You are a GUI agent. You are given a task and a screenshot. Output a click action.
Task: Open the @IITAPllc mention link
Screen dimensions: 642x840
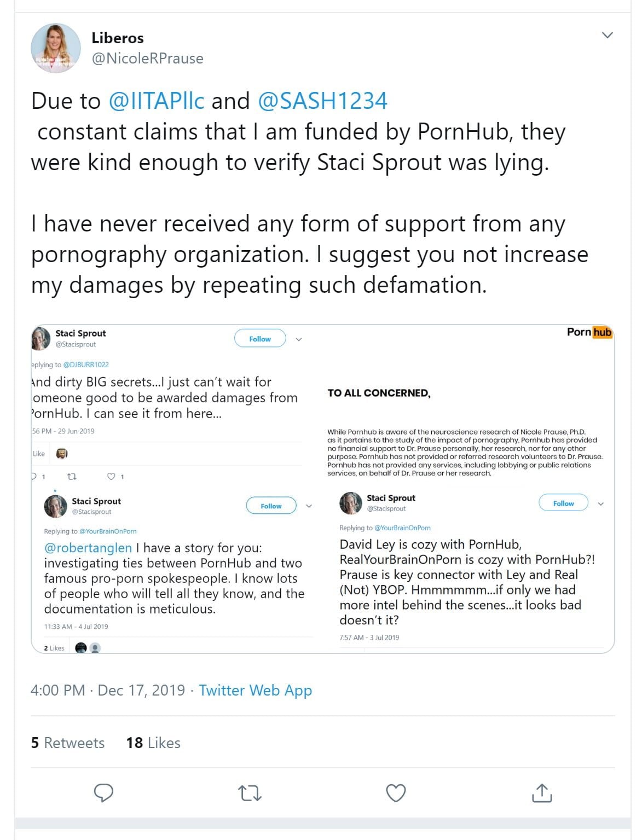click(157, 101)
